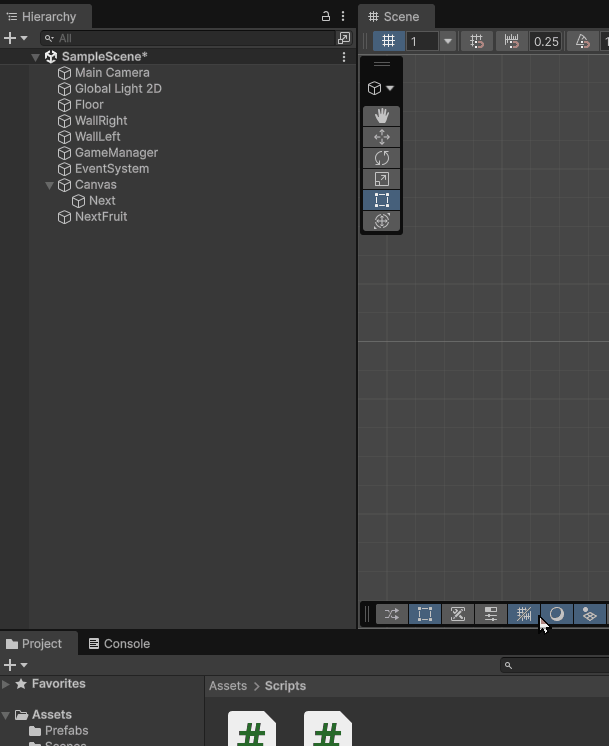Collapse the SampleScene tree
This screenshot has height=746, width=609.
click(x=35, y=57)
